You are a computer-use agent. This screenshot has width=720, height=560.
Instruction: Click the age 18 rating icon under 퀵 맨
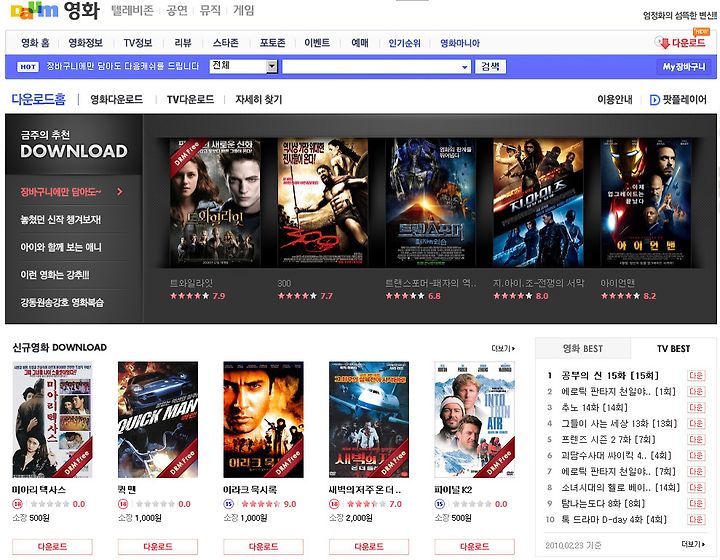[123, 504]
